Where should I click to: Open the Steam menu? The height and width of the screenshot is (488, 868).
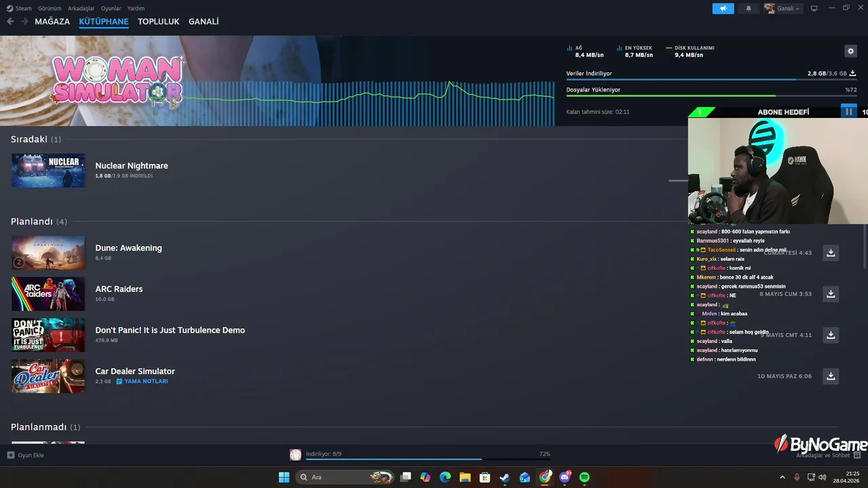coord(19,8)
